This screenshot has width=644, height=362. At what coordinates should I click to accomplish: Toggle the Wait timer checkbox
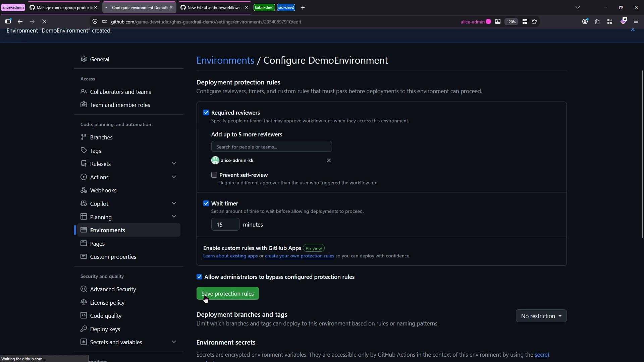click(206, 203)
